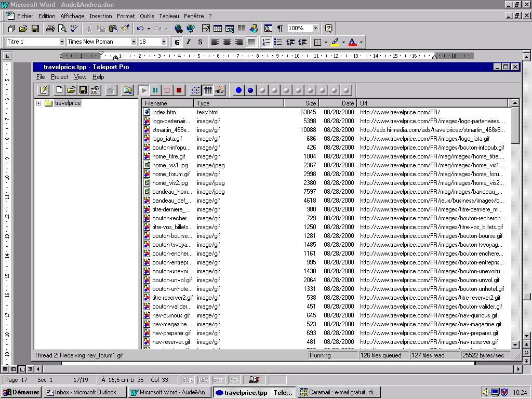Start the Teleport project download
532x399 pixels.
(144, 90)
